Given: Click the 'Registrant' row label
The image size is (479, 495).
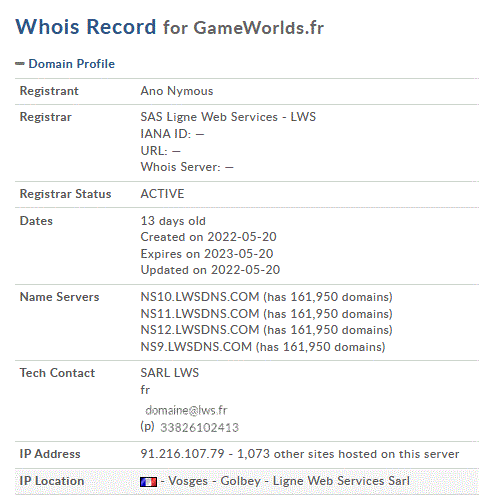Looking at the screenshot, I should (49, 91).
